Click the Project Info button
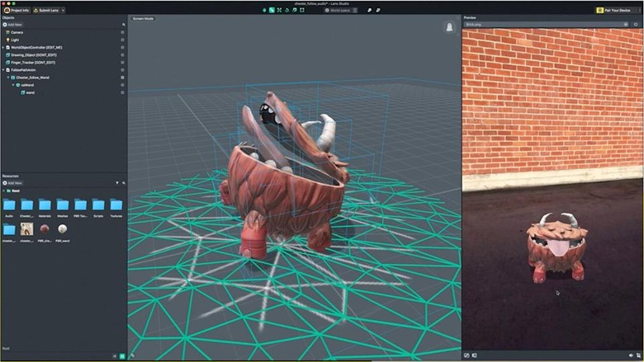The width and height of the screenshot is (644, 362). (x=17, y=10)
